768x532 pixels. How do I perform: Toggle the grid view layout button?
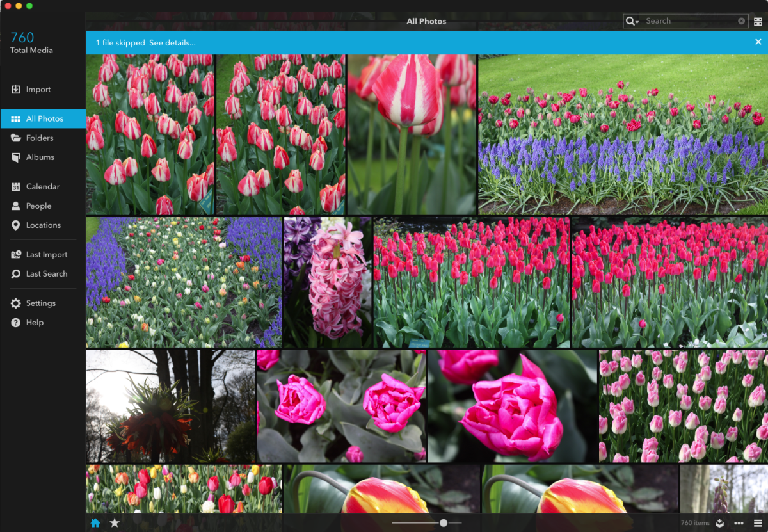(x=758, y=21)
